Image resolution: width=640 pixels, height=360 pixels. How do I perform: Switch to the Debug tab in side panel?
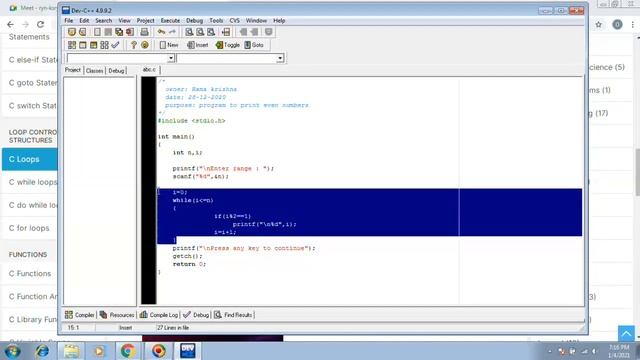(116, 71)
